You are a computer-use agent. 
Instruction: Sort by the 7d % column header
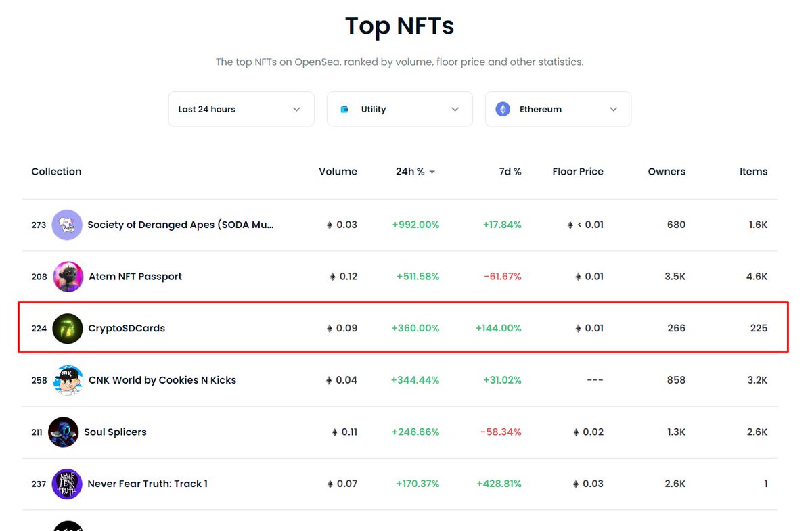[510, 172]
